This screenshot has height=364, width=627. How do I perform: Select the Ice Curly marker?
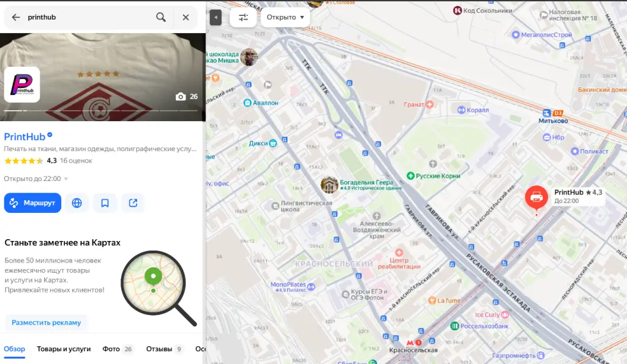[x=505, y=314]
